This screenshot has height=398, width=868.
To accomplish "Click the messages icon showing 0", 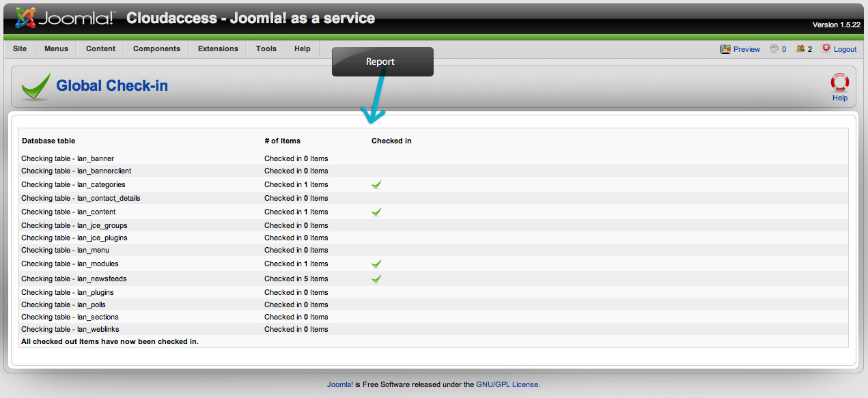I will point(774,49).
